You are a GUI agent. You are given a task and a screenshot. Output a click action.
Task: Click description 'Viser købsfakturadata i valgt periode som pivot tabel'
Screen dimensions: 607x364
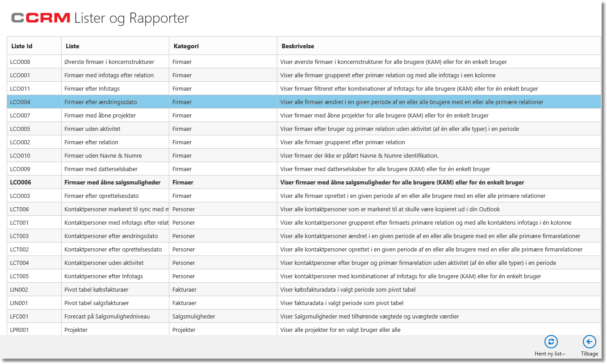pyautogui.click(x=348, y=289)
